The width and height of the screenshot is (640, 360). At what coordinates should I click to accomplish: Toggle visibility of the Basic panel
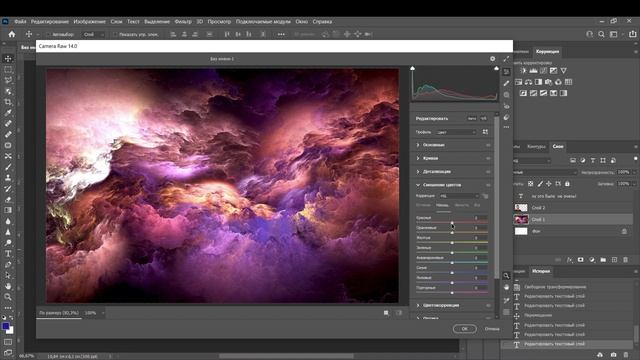[488, 145]
